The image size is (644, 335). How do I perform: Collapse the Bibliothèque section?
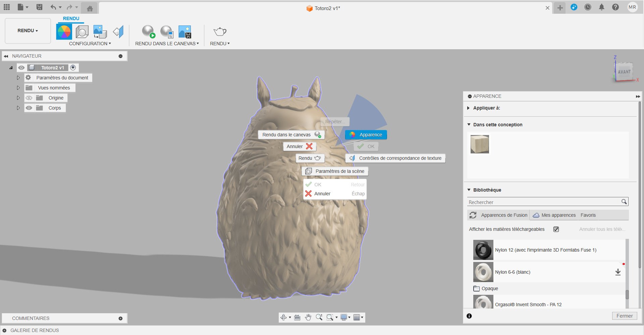click(x=469, y=190)
